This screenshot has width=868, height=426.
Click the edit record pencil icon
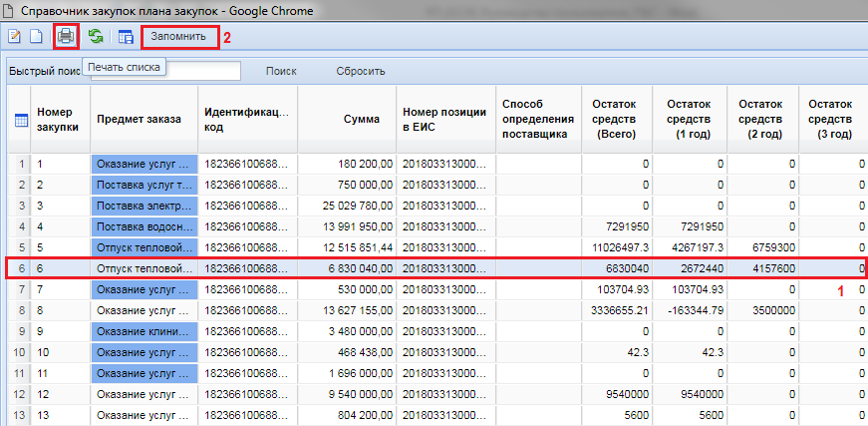(15, 37)
